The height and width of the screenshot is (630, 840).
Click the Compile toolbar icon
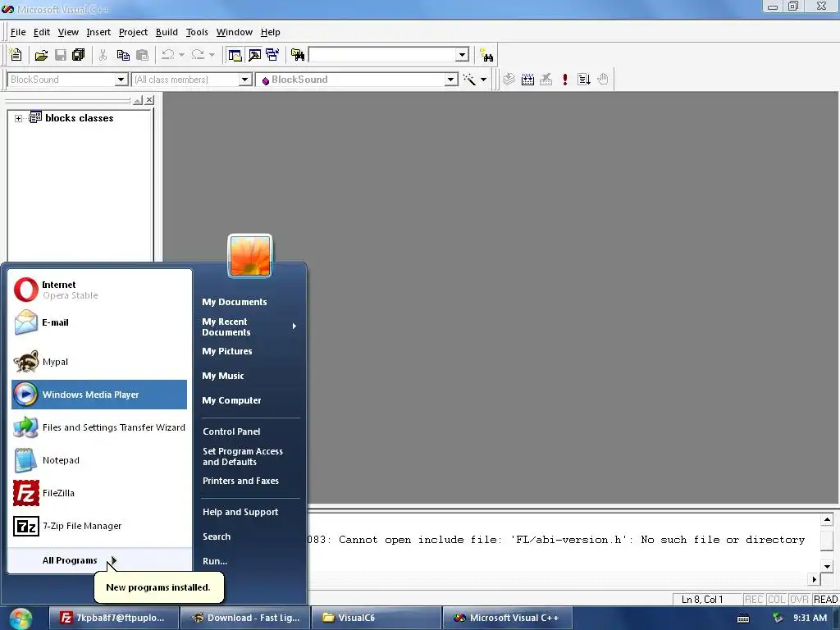509,80
